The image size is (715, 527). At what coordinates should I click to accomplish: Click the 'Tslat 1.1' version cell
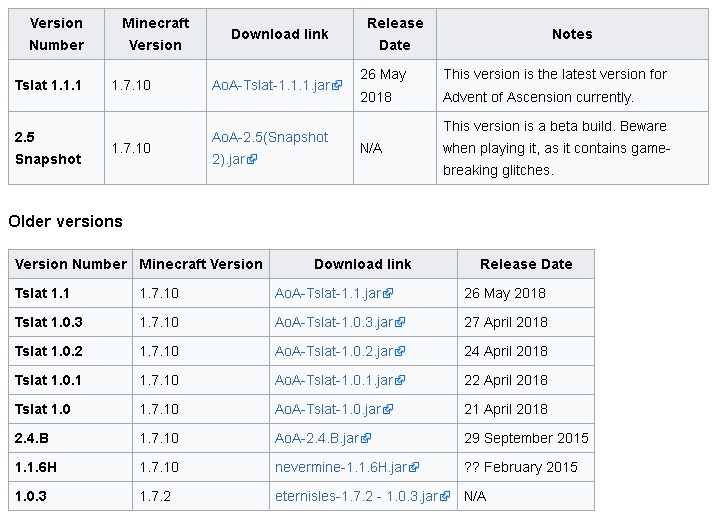pos(71,293)
